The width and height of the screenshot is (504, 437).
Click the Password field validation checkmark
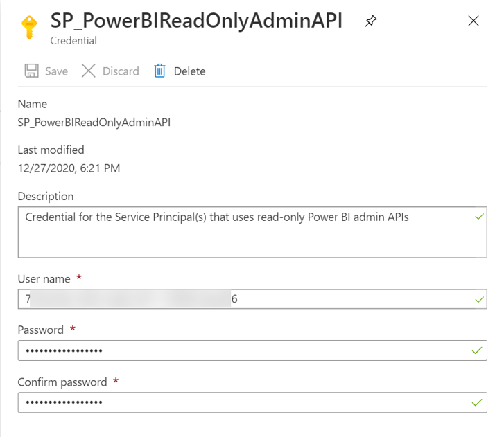476,350
